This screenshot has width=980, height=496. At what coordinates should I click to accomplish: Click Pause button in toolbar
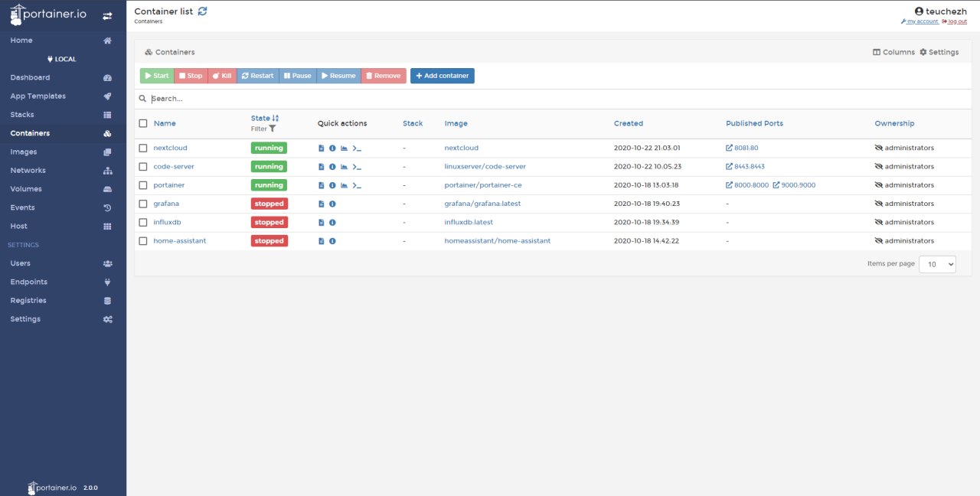coord(298,76)
